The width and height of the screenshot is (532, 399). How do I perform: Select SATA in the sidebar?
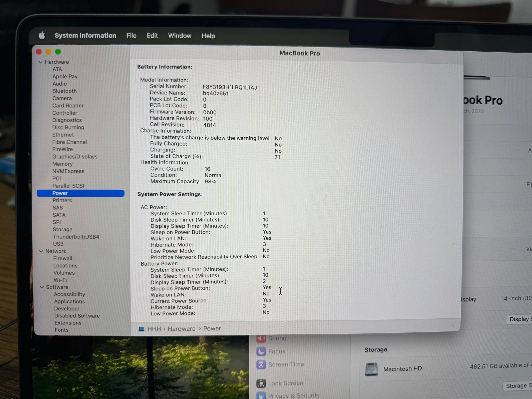pyautogui.click(x=59, y=215)
